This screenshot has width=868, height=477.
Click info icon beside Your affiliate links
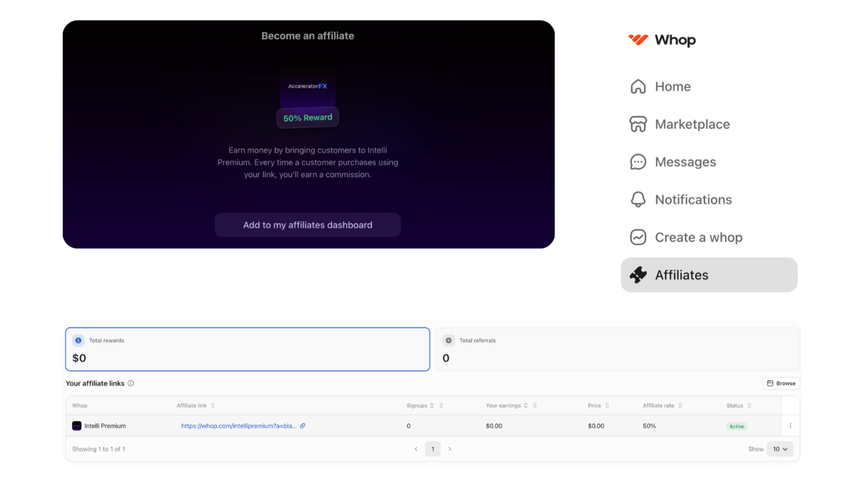131,383
